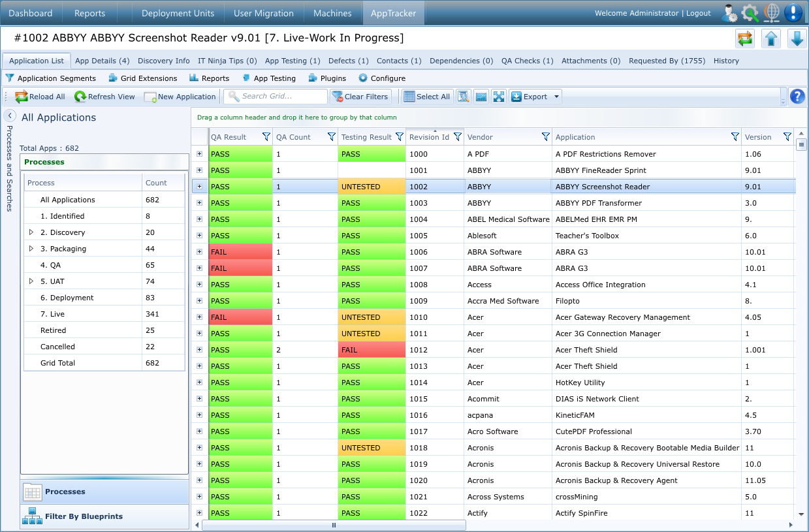
Task: Open the Grid Extensions menu
Action: (x=143, y=78)
